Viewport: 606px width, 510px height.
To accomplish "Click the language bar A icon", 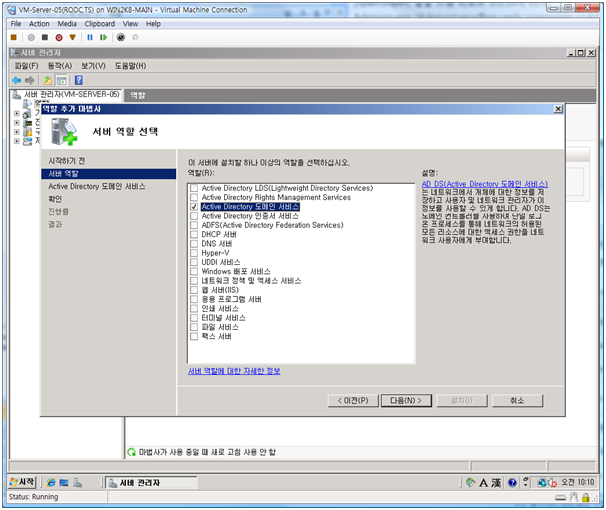I will (483, 483).
